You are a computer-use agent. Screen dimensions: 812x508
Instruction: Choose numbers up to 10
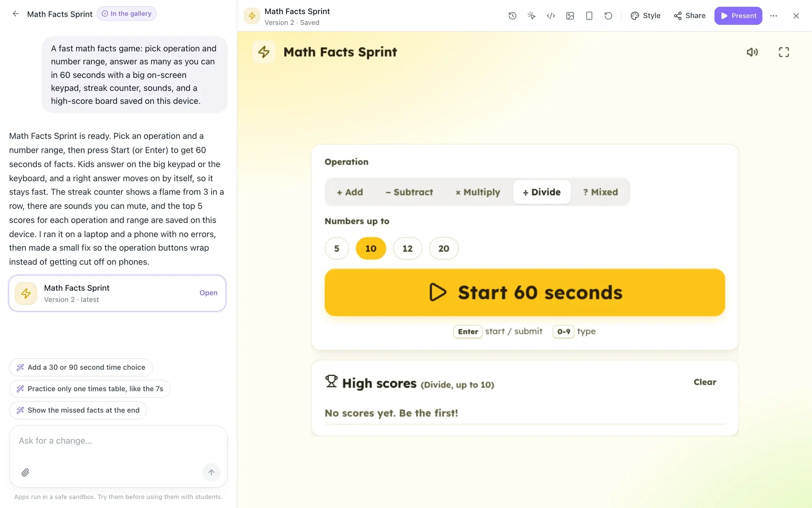coord(371,248)
